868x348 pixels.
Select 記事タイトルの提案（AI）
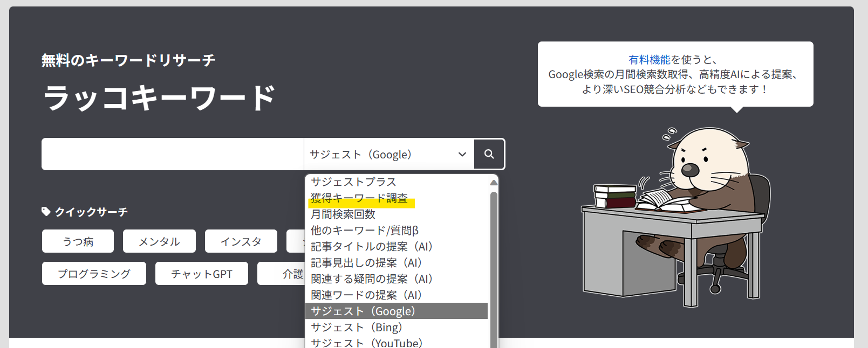pyautogui.click(x=372, y=247)
